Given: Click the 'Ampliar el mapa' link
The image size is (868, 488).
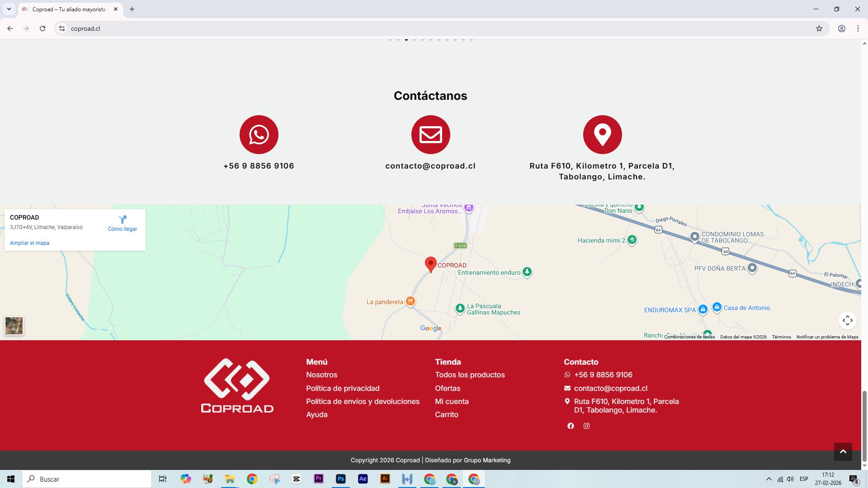Looking at the screenshot, I should pyautogui.click(x=29, y=243).
